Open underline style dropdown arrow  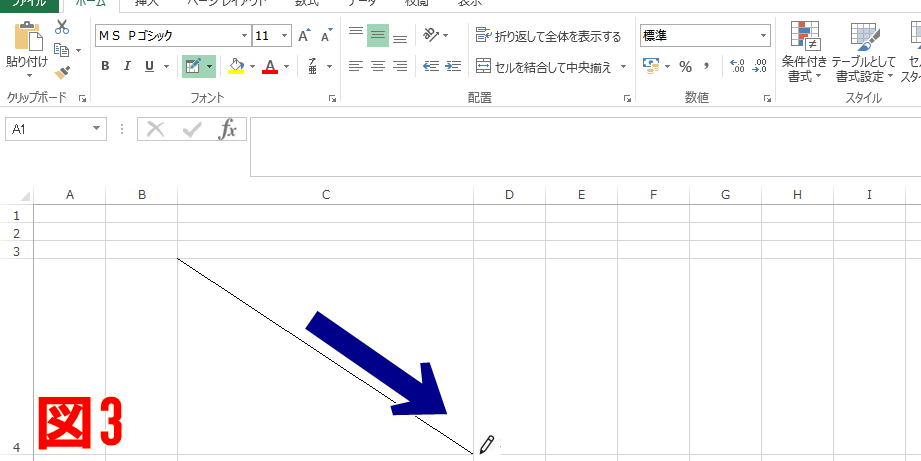coord(166,66)
